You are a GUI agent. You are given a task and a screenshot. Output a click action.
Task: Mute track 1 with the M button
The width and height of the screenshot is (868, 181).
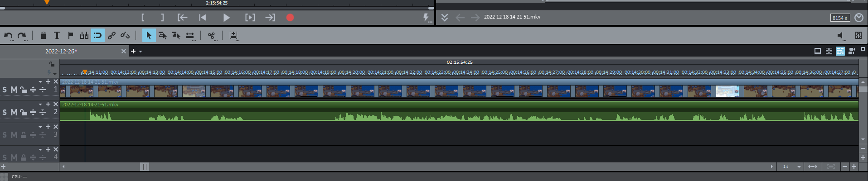(14, 90)
